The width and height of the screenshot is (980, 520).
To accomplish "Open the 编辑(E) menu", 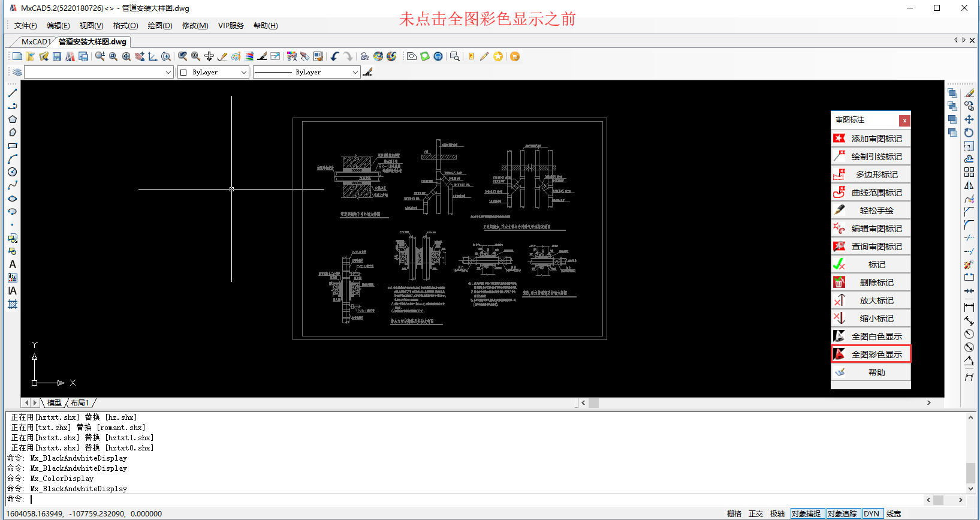I will tap(58, 26).
